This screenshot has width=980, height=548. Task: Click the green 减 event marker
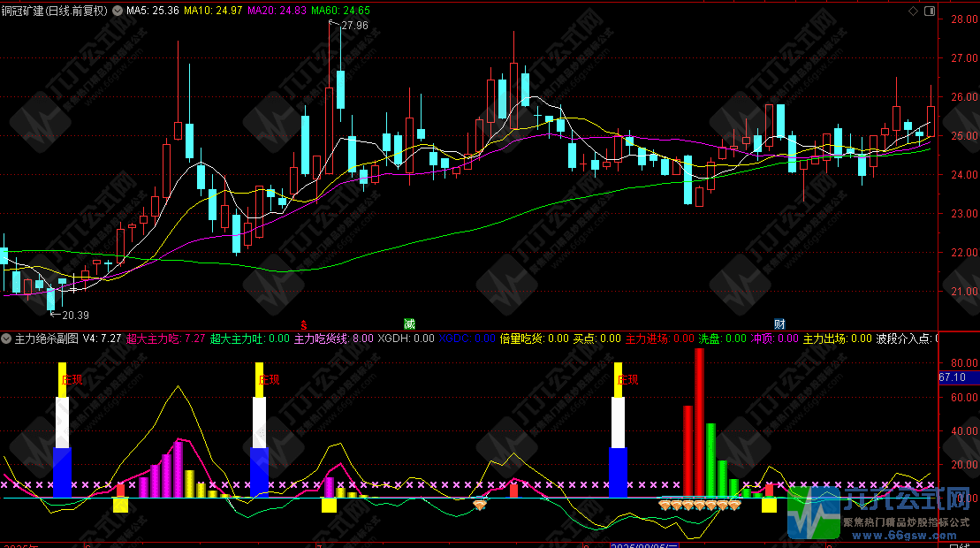click(x=409, y=323)
